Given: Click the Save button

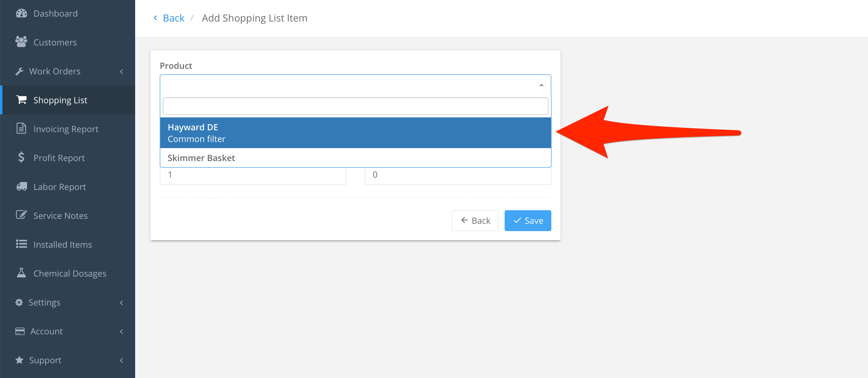Looking at the screenshot, I should click(x=528, y=221).
